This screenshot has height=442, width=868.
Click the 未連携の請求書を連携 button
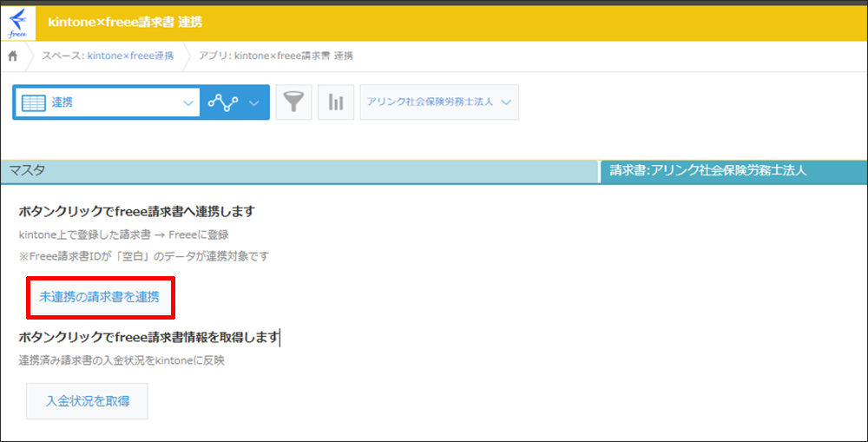click(x=100, y=298)
